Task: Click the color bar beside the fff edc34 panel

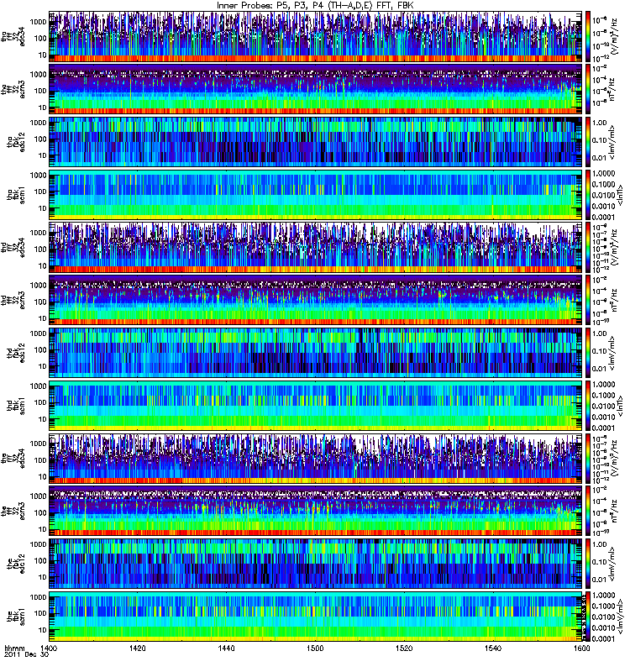Action: click(587, 458)
